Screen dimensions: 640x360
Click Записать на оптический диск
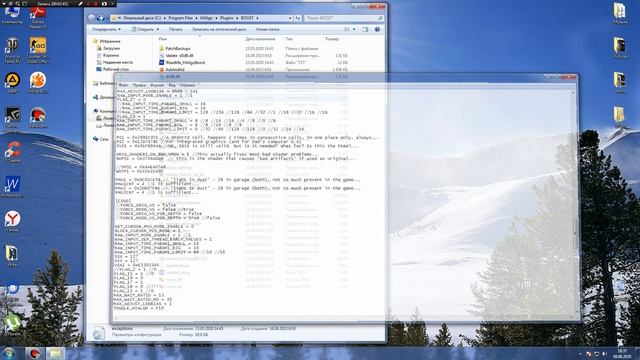pos(219,29)
